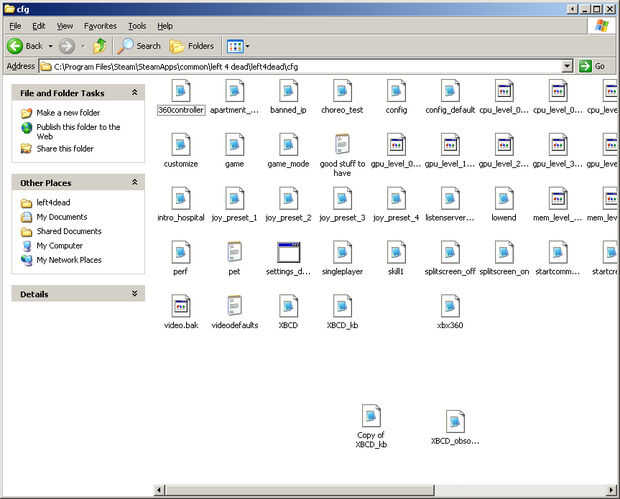Viewport: 620px width, 499px height.
Task: Select the 'Copy of XBCD_kb' file
Action: pyautogui.click(x=371, y=416)
